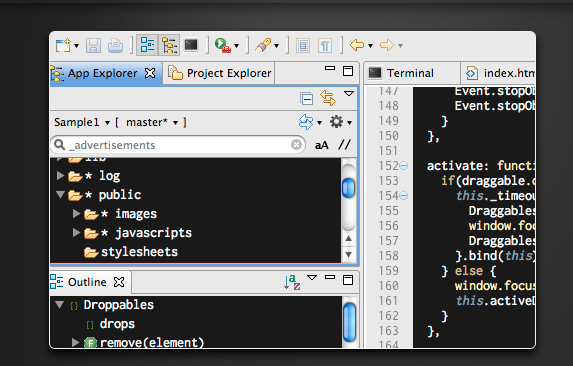Click the Run external tools icon
This screenshot has height=366, width=573.
tap(222, 46)
